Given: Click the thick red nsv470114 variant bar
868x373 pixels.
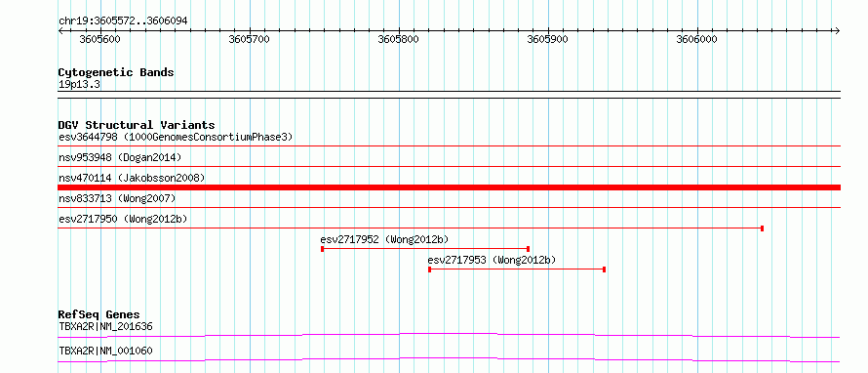Looking at the screenshot, I should click(449, 187).
